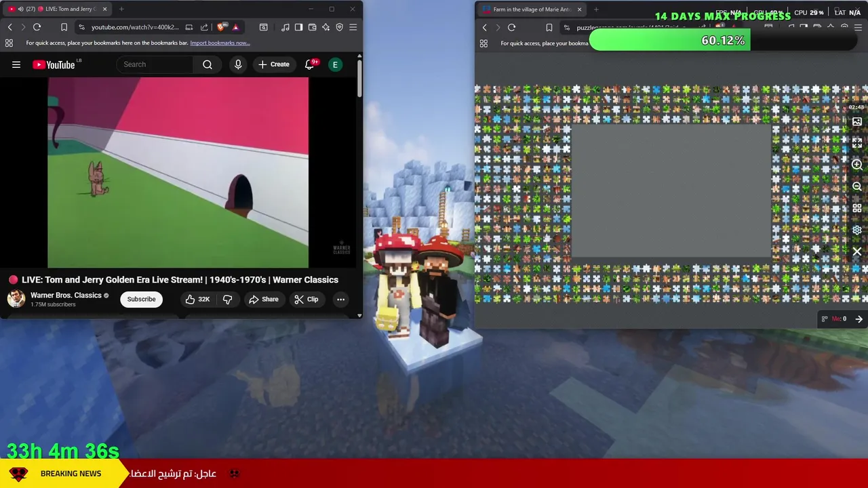Share the live stream video
868x488 pixels.
point(263,299)
